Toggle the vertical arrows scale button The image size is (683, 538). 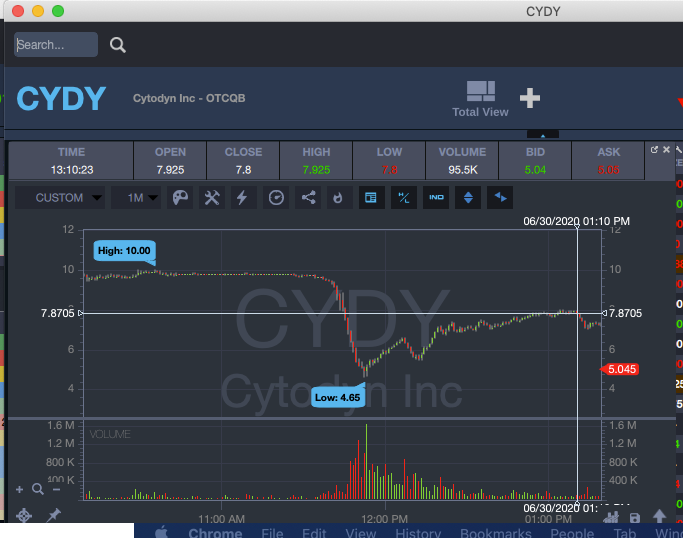tap(468, 198)
